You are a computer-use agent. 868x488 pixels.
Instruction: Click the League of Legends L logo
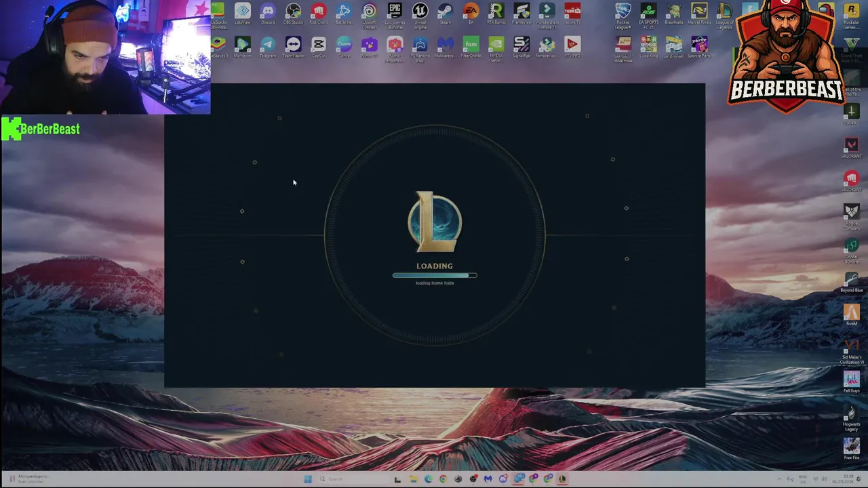pyautogui.click(x=435, y=222)
